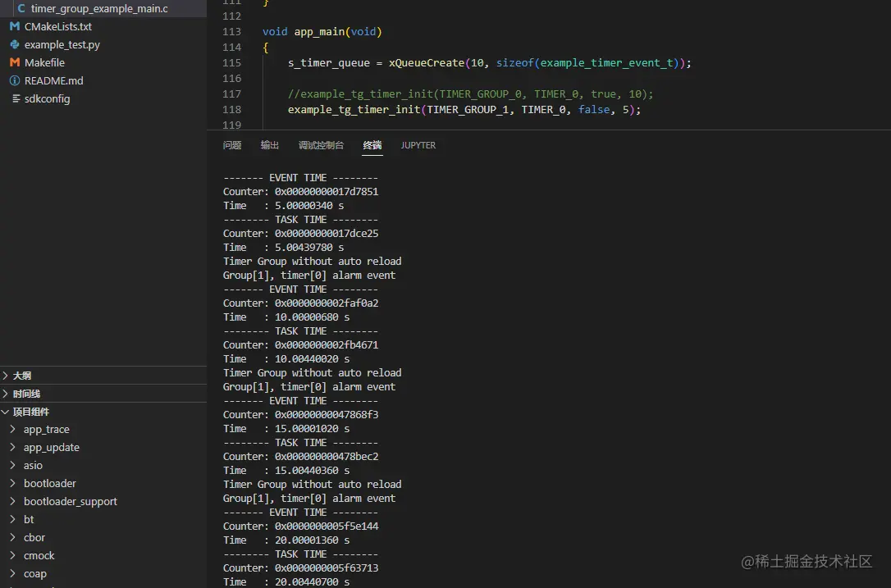Switch to the 输出 panel tab
This screenshot has height=588, width=891.
pos(269,145)
